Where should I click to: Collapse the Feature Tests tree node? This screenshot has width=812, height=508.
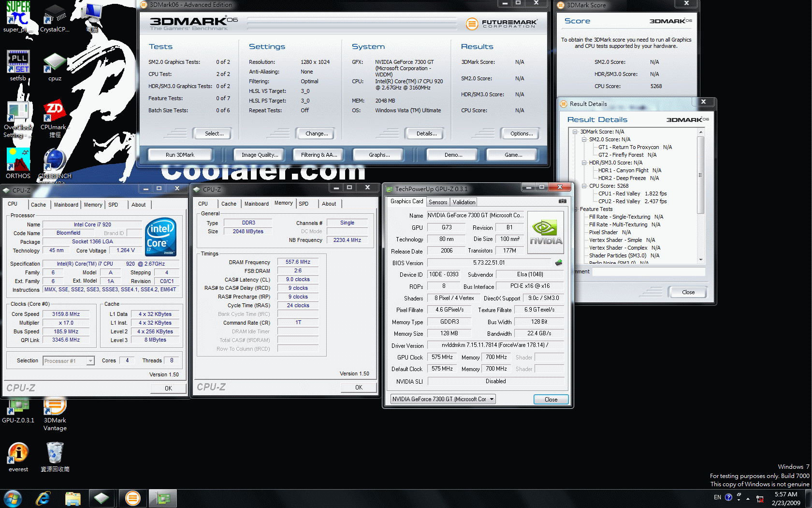pyautogui.click(x=575, y=209)
